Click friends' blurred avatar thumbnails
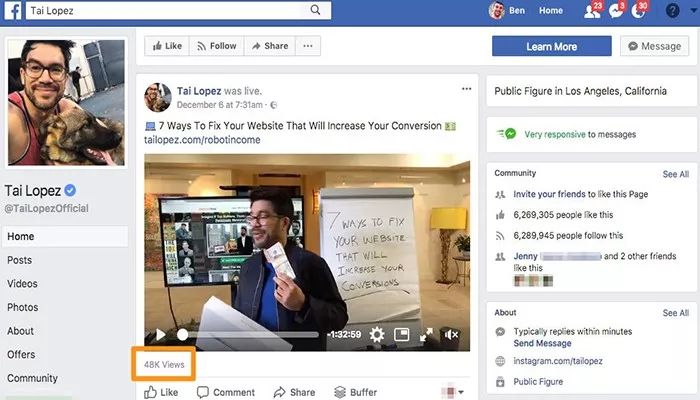 pyautogui.click(x=533, y=281)
